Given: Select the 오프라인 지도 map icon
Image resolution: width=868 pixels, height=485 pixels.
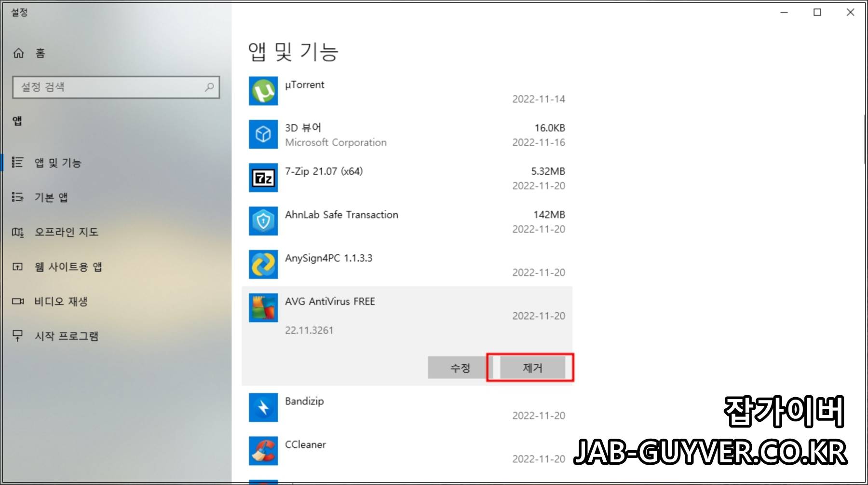Looking at the screenshot, I should 17,232.
